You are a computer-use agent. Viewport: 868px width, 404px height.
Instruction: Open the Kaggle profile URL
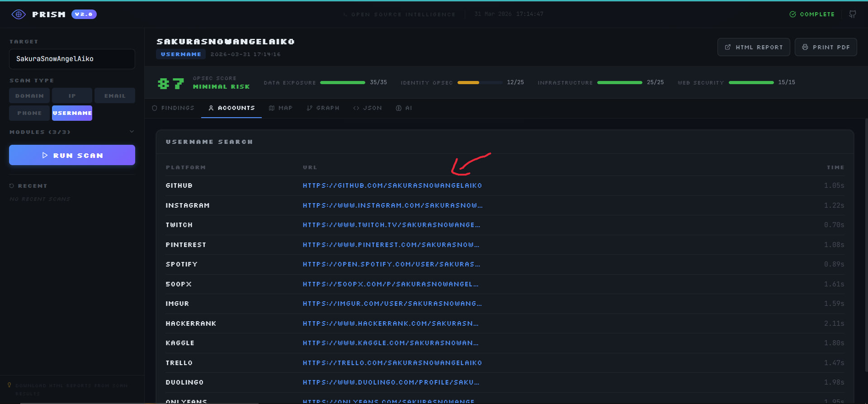(391, 343)
